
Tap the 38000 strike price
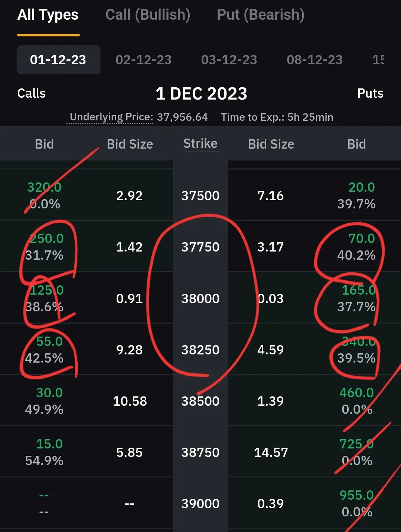pyautogui.click(x=200, y=299)
